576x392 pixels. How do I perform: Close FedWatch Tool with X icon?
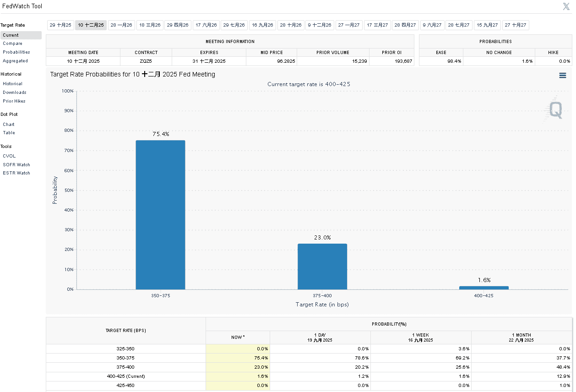[x=566, y=6]
